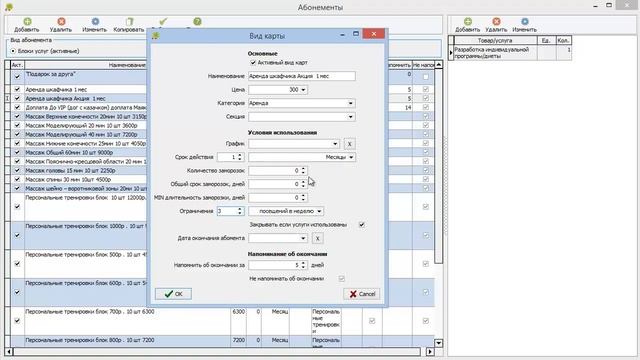Screen dimensions: 640x360
Task: Click the Добавить icon in the subscriptions toolbar
Action: [x=27, y=22]
